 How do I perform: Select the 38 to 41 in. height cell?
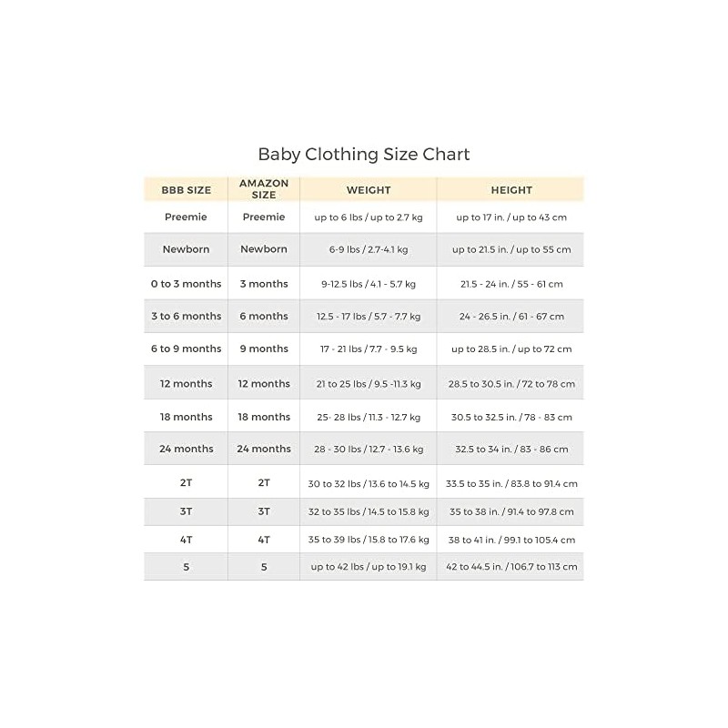pos(511,540)
